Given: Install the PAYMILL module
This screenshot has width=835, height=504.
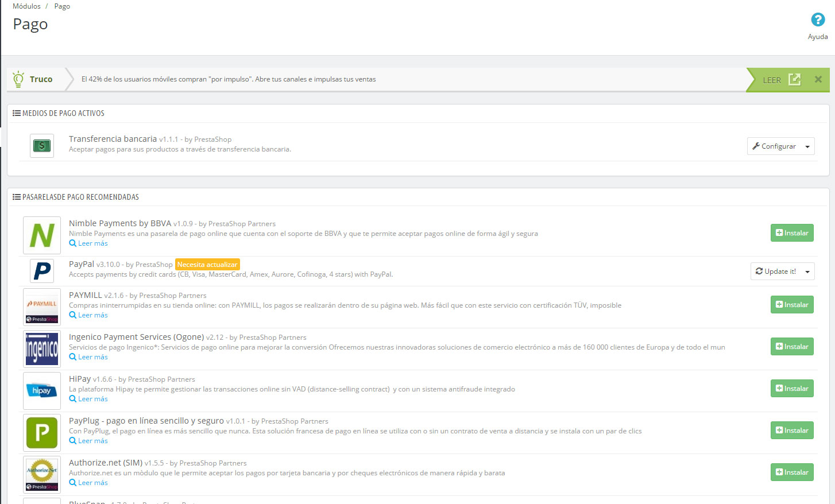Looking at the screenshot, I should [x=792, y=305].
